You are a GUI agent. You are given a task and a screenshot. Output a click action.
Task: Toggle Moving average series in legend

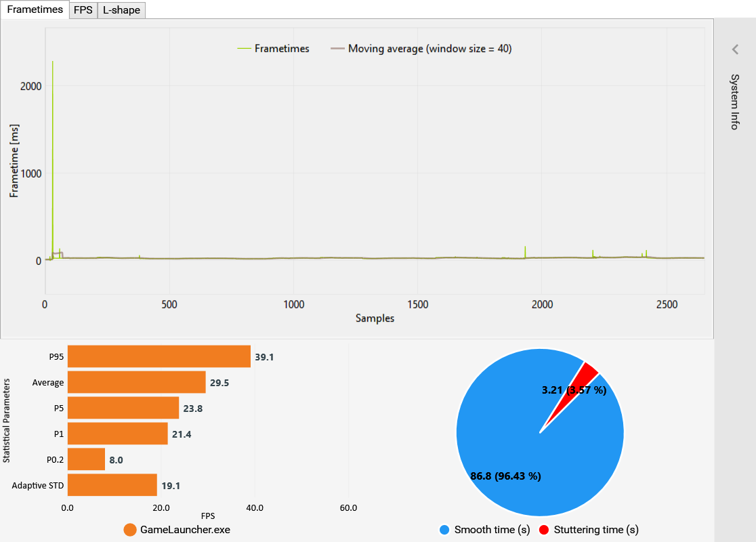[x=421, y=49]
